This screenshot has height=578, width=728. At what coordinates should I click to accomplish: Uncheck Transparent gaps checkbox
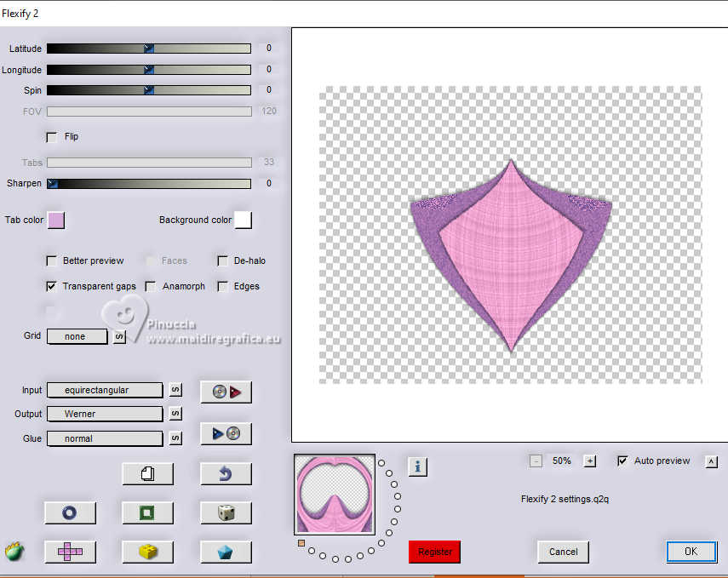click(x=52, y=287)
